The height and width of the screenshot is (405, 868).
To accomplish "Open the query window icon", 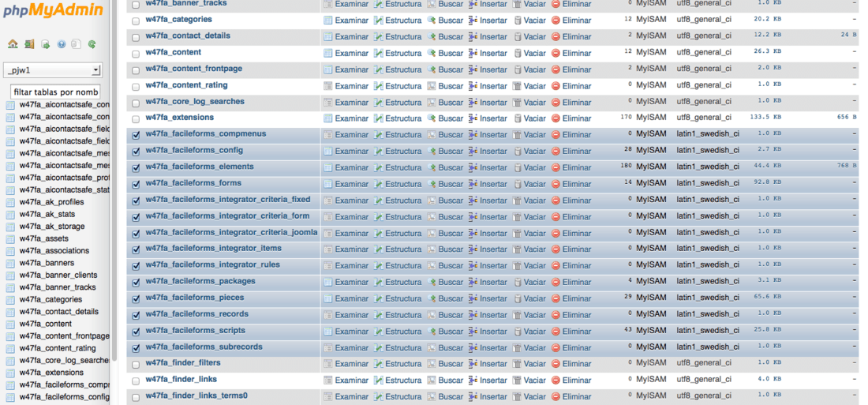I will [46, 44].
